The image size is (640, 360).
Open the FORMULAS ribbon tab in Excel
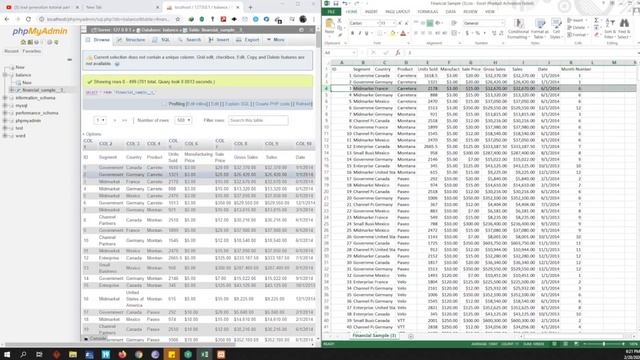pyautogui.click(x=428, y=12)
